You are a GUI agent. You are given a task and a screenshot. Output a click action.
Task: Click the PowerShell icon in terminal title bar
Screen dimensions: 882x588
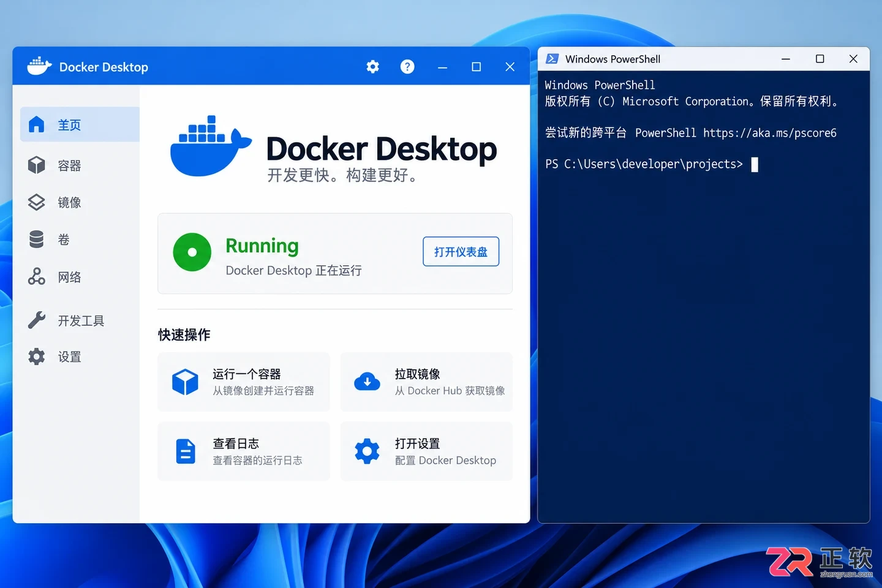[552, 59]
